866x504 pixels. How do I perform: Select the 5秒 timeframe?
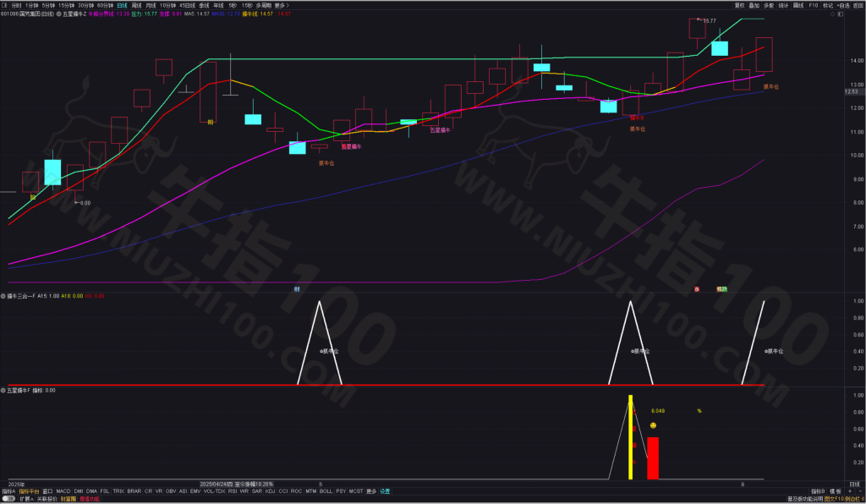[233, 6]
